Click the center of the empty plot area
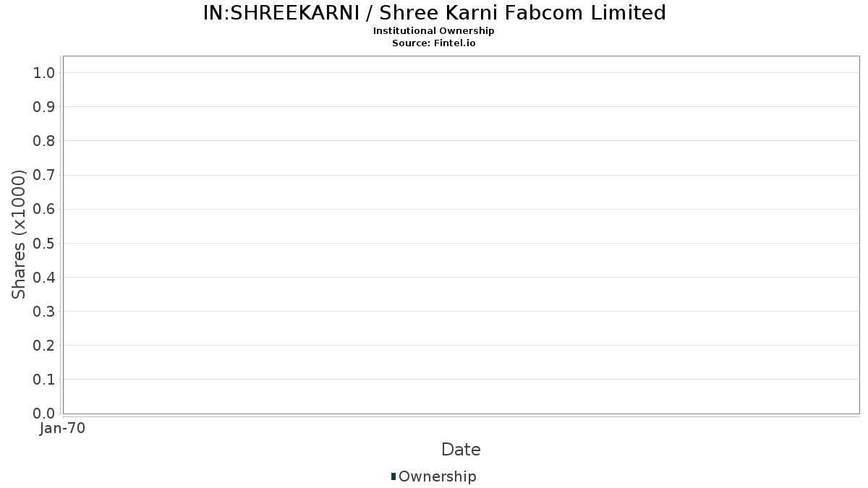Viewport: 868px width, 488px height. pos(461,234)
